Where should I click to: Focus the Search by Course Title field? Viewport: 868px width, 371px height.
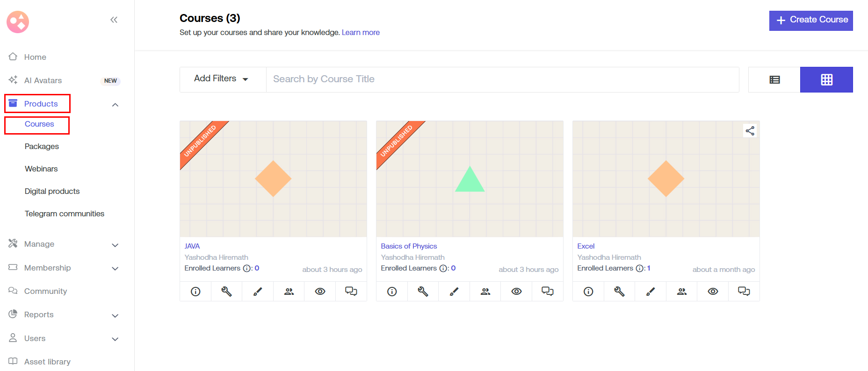(502, 79)
